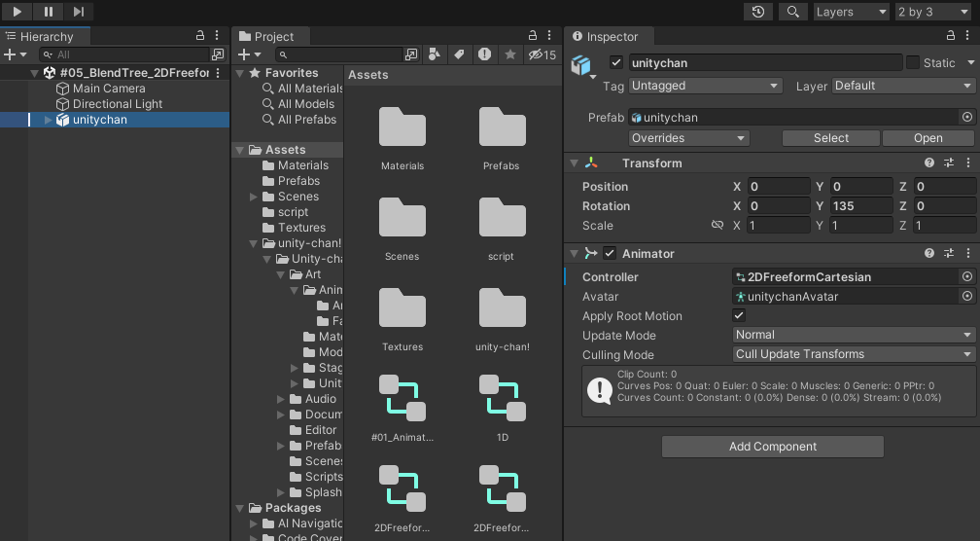Open prefab Overrides dropdown
Viewport: 980px width, 541px height.
[688, 138]
